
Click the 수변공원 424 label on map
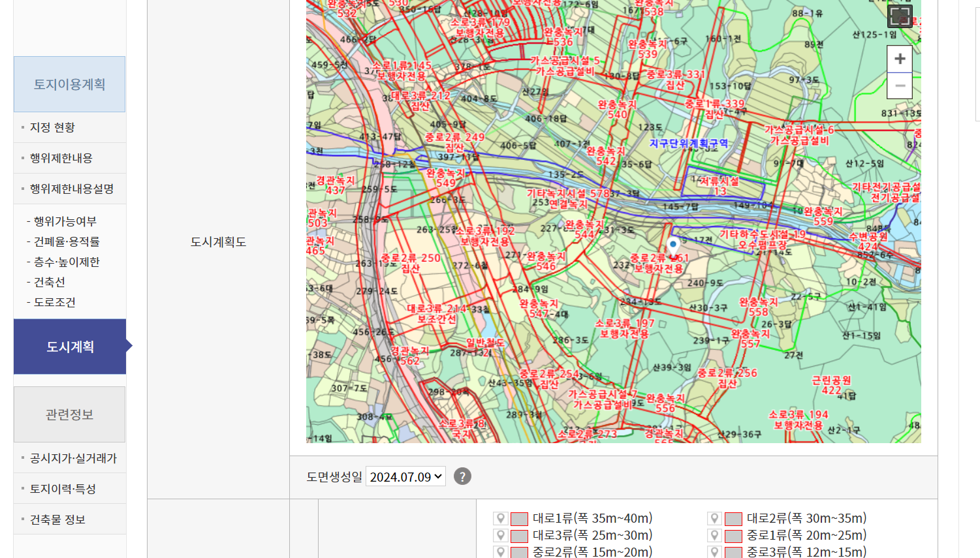(868, 241)
